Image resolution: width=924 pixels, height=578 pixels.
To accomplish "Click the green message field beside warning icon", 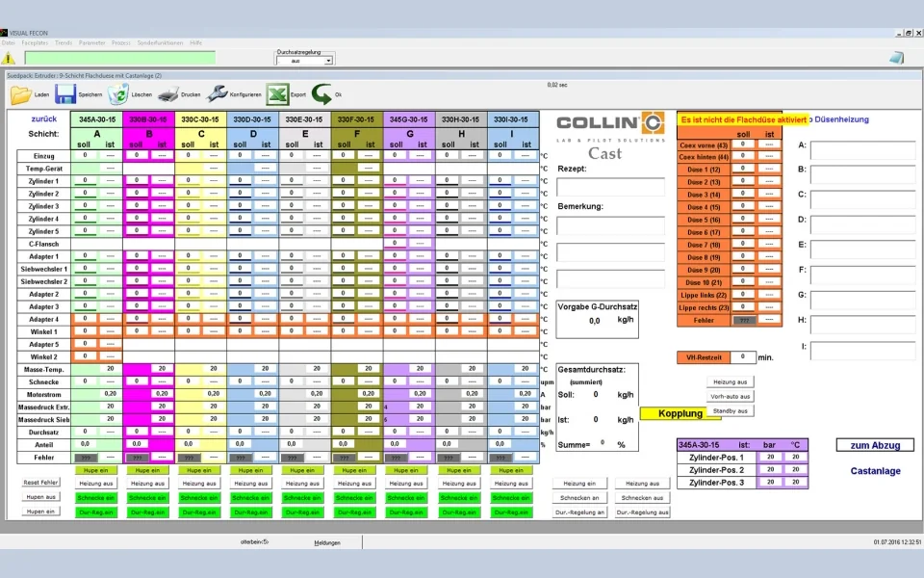I will 120,58.
